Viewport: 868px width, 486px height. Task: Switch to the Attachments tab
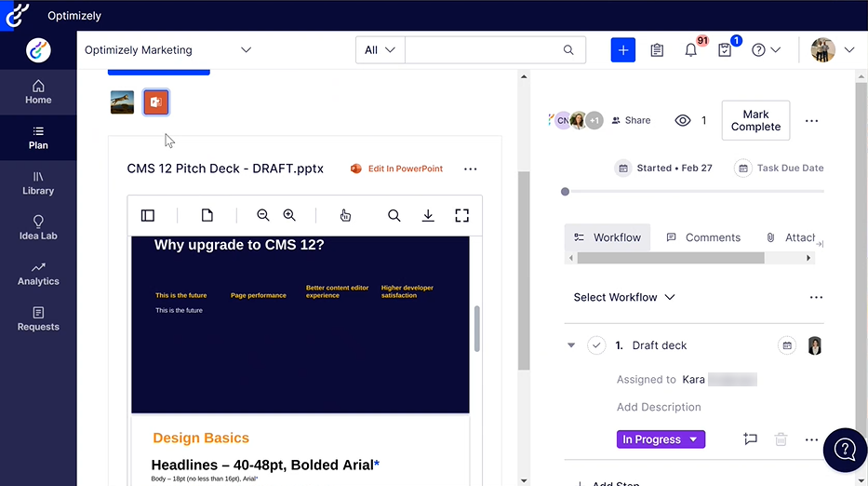coord(791,237)
